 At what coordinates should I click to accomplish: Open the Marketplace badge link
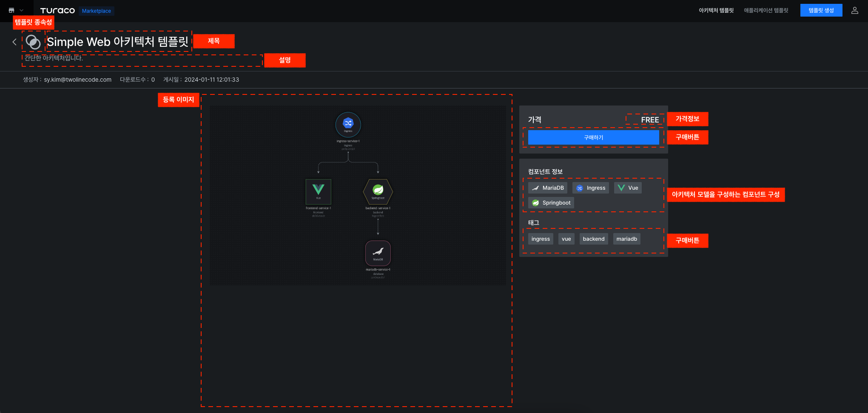point(97,11)
